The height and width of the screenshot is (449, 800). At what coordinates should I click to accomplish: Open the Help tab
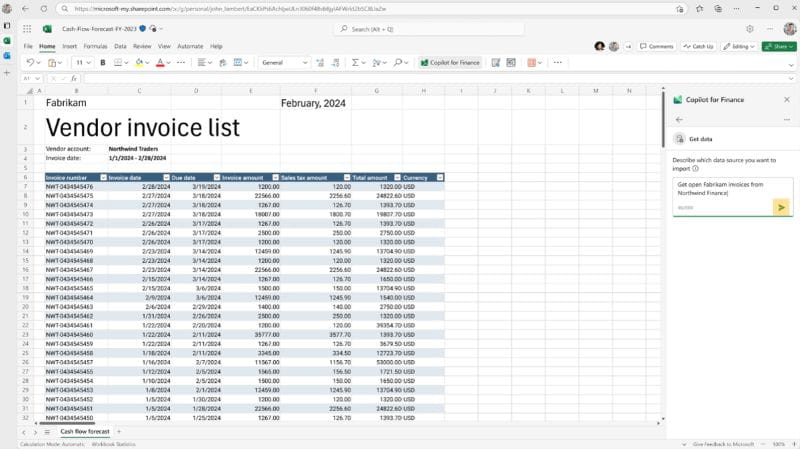pyautogui.click(x=216, y=46)
